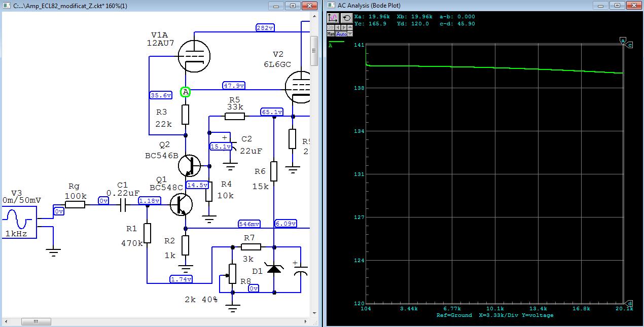Click the 1.74v voltage label
Screen dimensions: 644x327
[x=182, y=279]
